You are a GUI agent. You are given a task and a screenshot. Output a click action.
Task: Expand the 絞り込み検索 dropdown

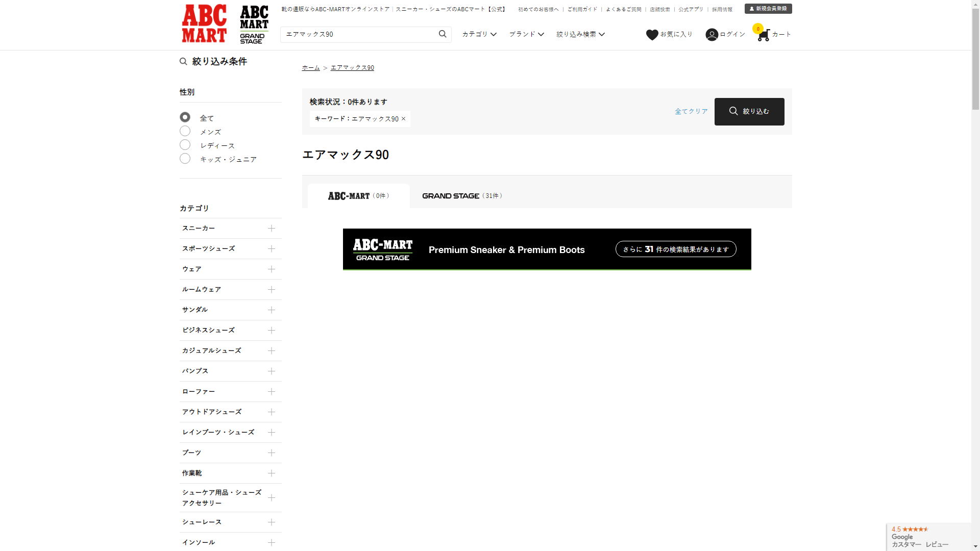tap(580, 34)
